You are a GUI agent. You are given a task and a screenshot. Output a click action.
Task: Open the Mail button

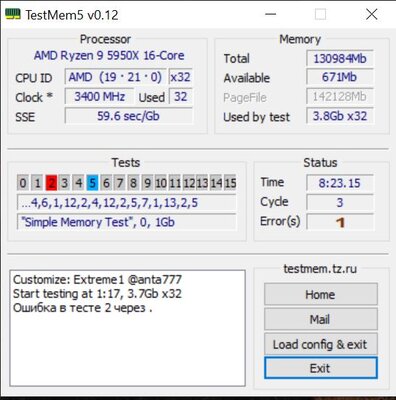click(321, 319)
